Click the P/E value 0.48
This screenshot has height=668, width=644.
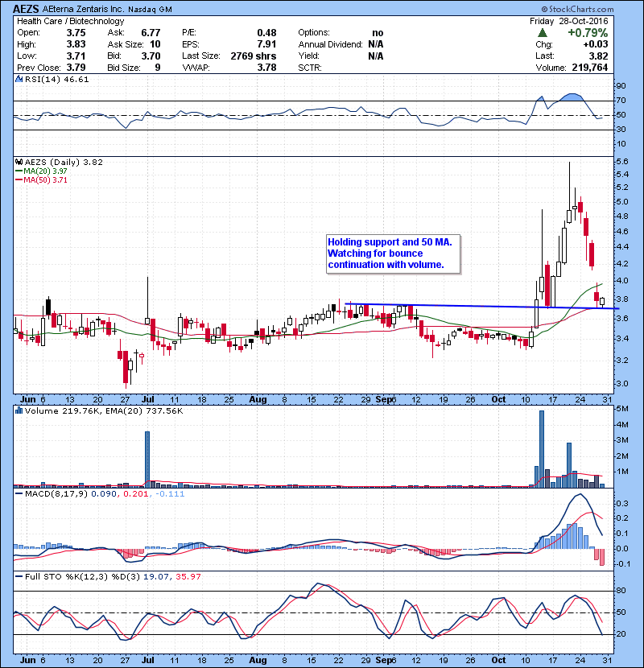tap(266, 33)
